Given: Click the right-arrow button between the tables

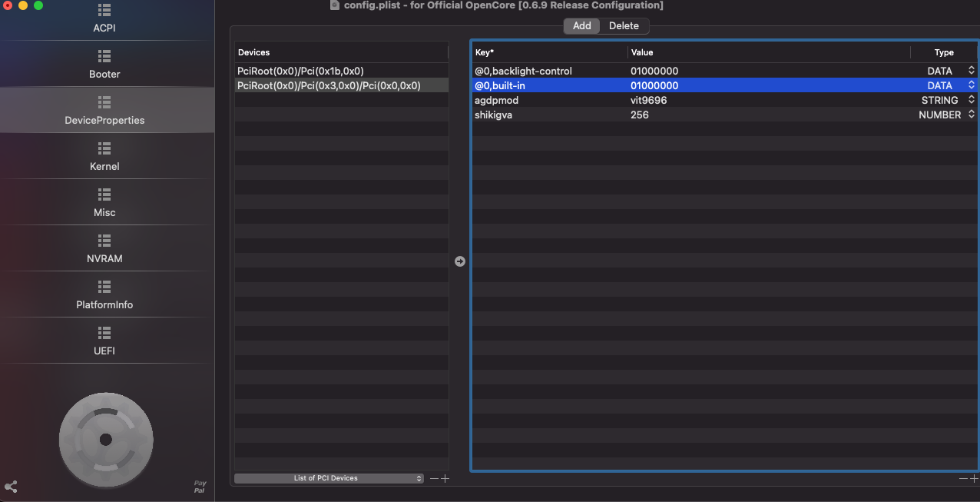Looking at the screenshot, I should (x=460, y=261).
